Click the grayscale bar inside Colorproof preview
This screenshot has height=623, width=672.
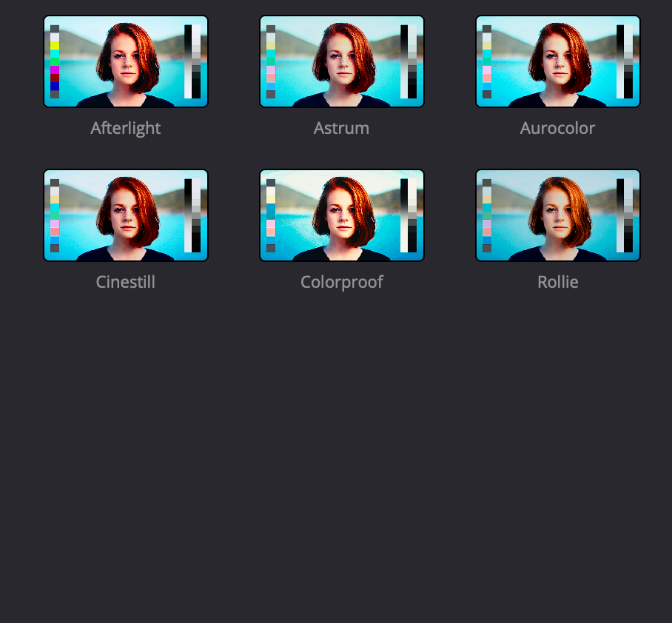point(406,215)
